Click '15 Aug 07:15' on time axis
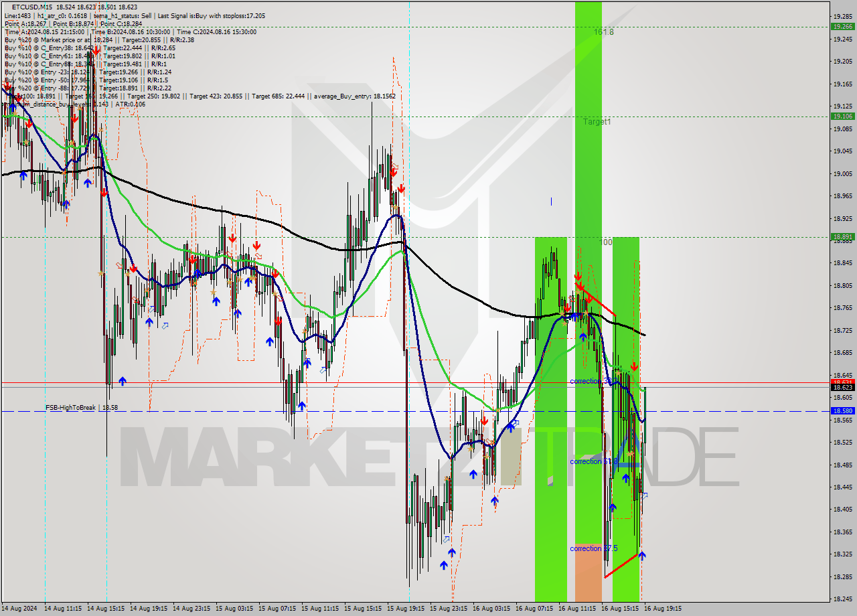The height and width of the screenshot is (616, 857). pyautogui.click(x=277, y=609)
